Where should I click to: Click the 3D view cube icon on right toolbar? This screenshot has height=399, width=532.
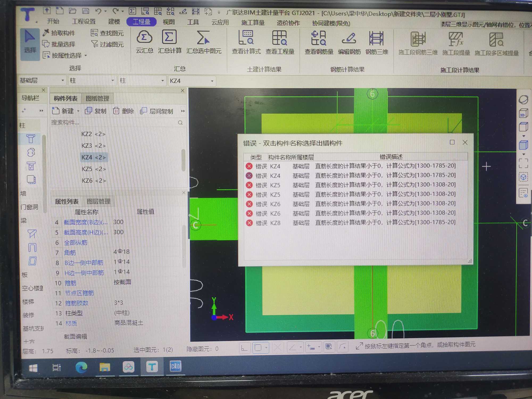(x=523, y=113)
